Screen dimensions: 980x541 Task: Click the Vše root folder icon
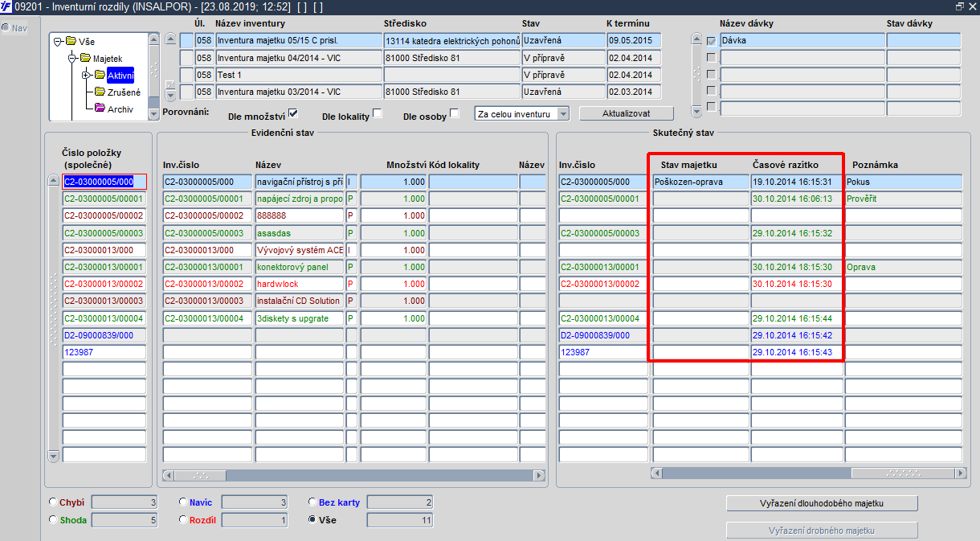click(71, 41)
